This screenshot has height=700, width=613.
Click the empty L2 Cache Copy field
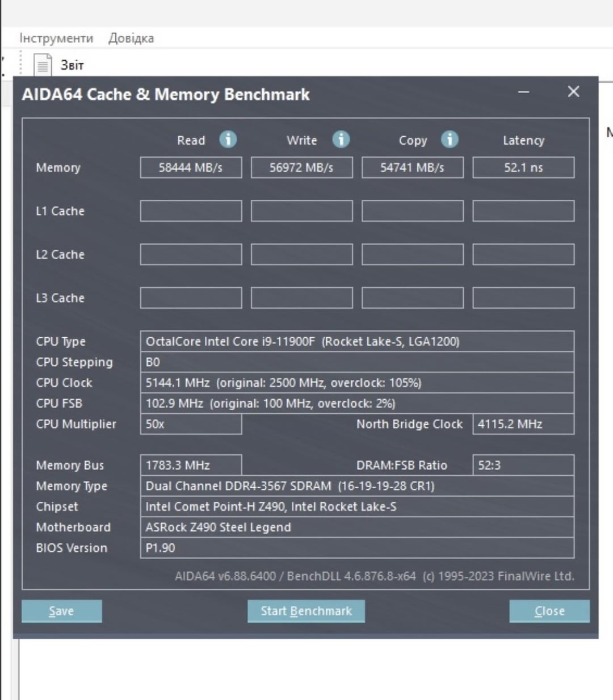point(412,254)
